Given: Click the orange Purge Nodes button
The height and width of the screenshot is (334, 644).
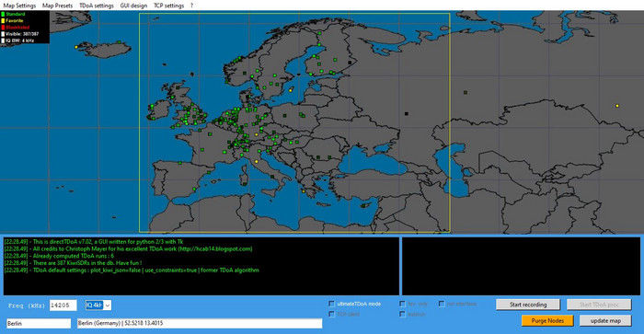Looking at the screenshot, I should 547,320.
